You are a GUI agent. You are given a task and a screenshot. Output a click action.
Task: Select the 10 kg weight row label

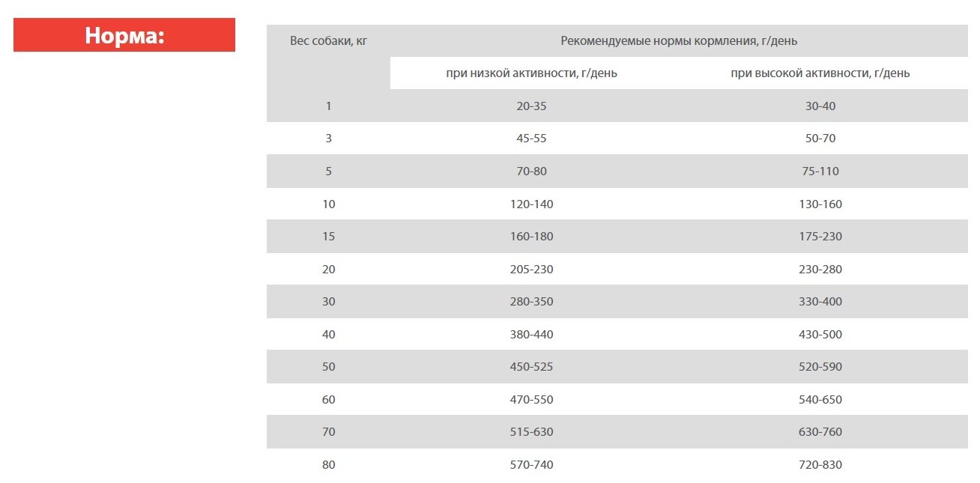click(x=328, y=204)
